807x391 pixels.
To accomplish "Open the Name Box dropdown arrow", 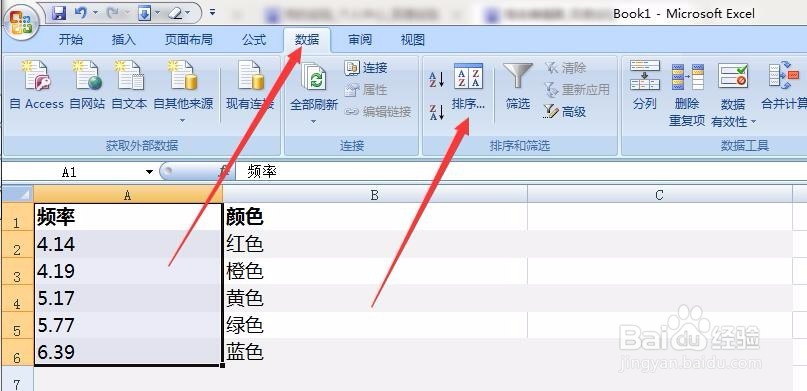I will tap(149, 172).
